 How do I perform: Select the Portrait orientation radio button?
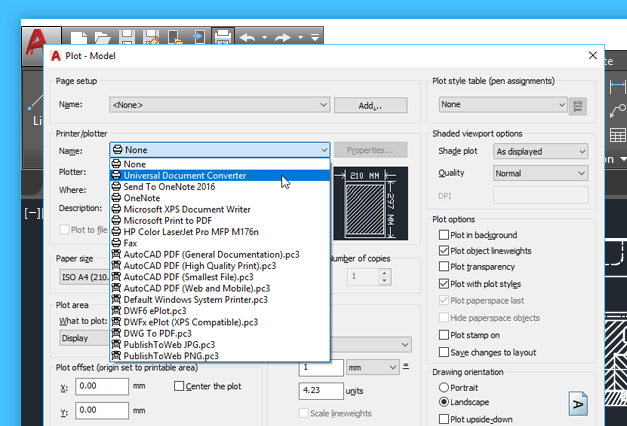(x=444, y=386)
